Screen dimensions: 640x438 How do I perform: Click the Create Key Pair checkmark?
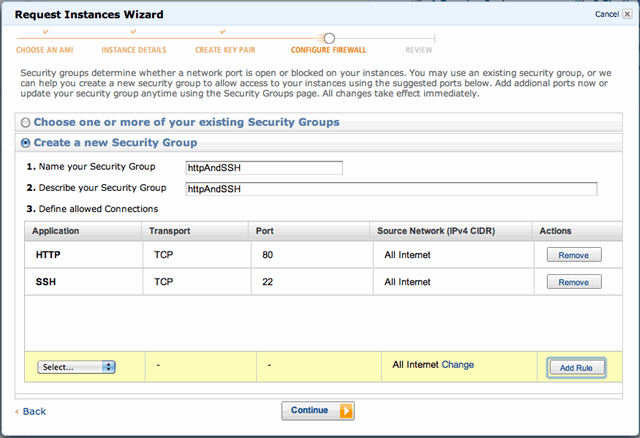click(222, 31)
